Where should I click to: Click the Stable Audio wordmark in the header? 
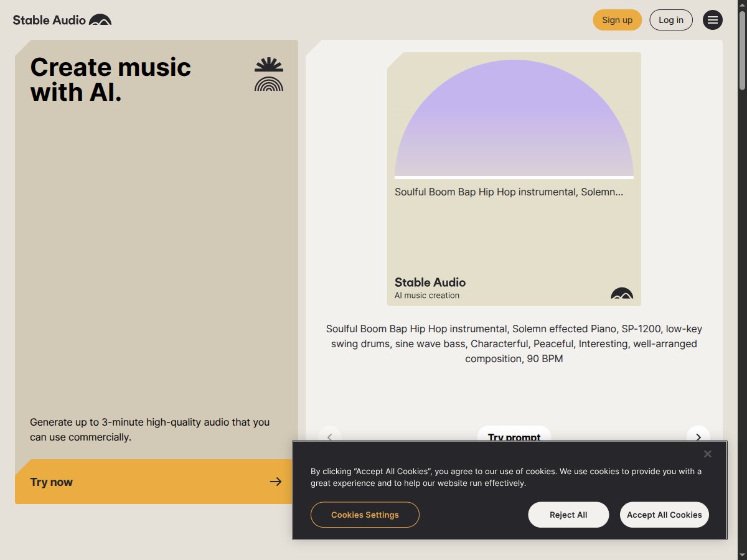point(49,19)
